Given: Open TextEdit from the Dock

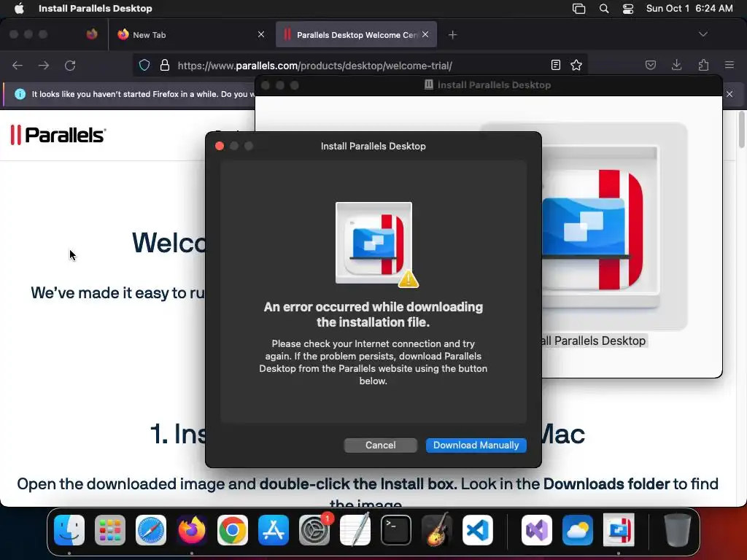Looking at the screenshot, I should coord(355,530).
